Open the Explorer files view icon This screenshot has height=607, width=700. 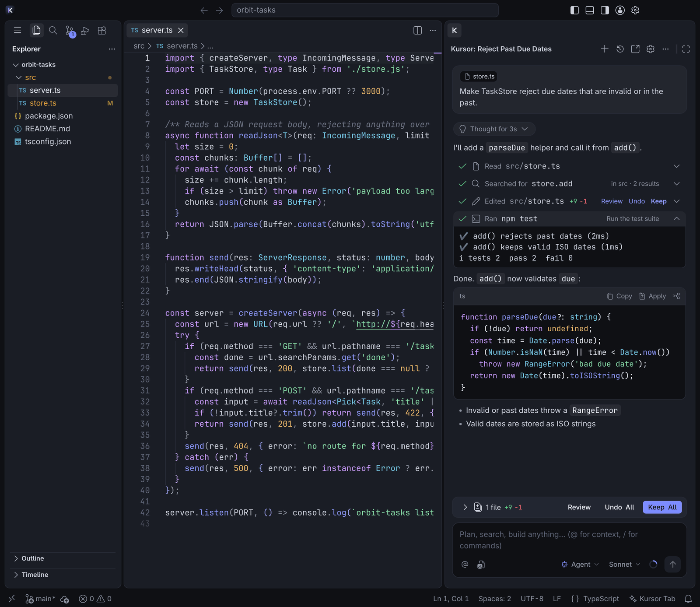pos(36,30)
